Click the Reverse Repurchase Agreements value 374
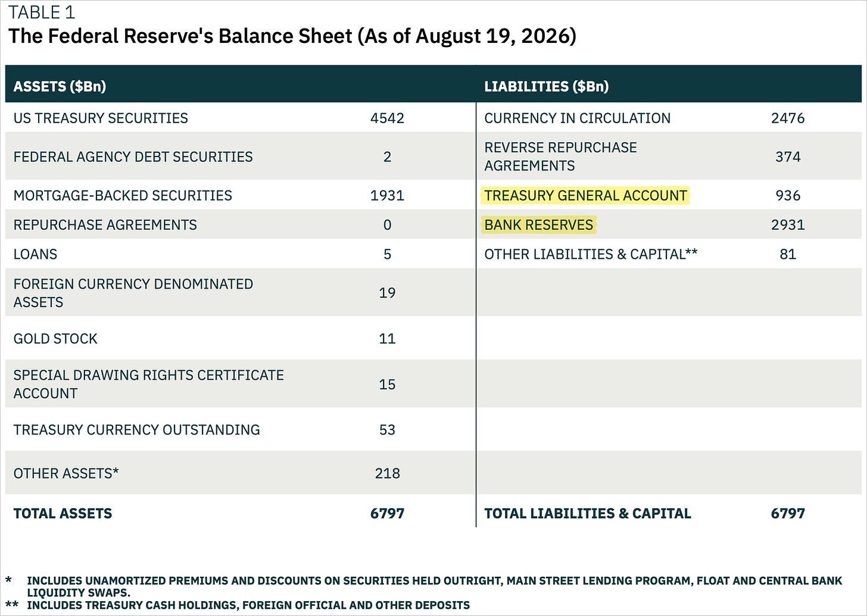This screenshot has width=867, height=616. [x=788, y=157]
